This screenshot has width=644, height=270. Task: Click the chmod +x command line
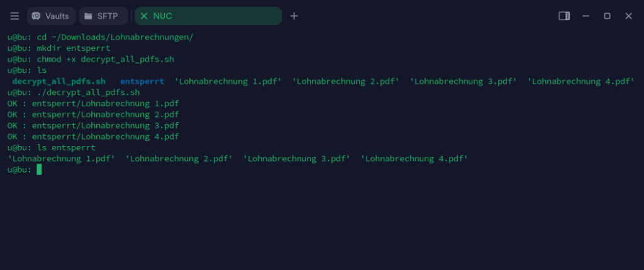pos(91,59)
